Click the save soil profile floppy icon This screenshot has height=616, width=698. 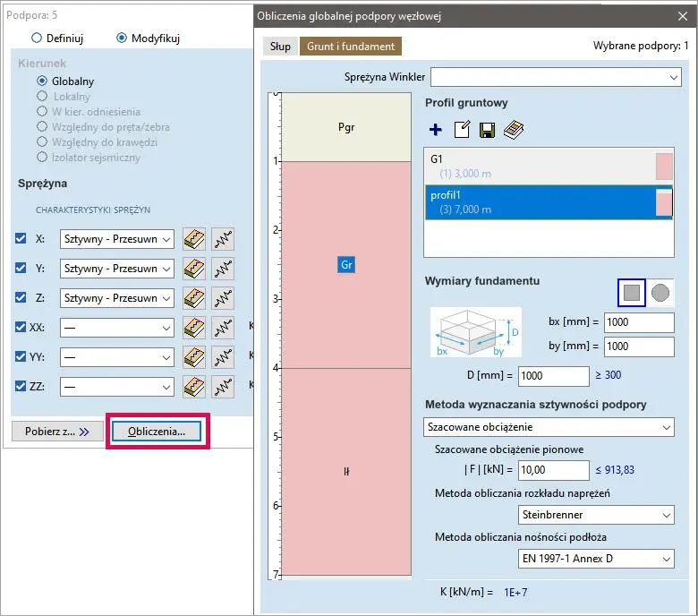487,131
